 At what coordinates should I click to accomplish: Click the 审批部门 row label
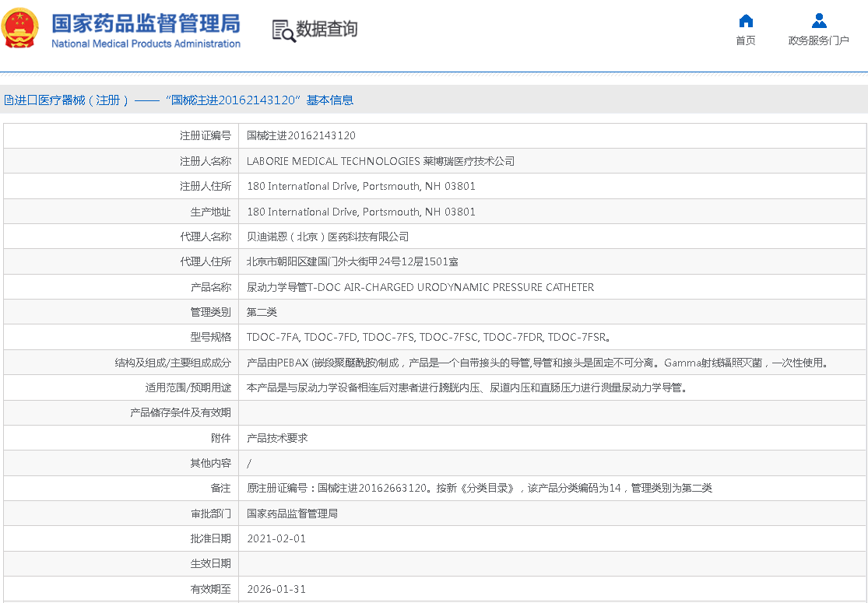click(210, 514)
